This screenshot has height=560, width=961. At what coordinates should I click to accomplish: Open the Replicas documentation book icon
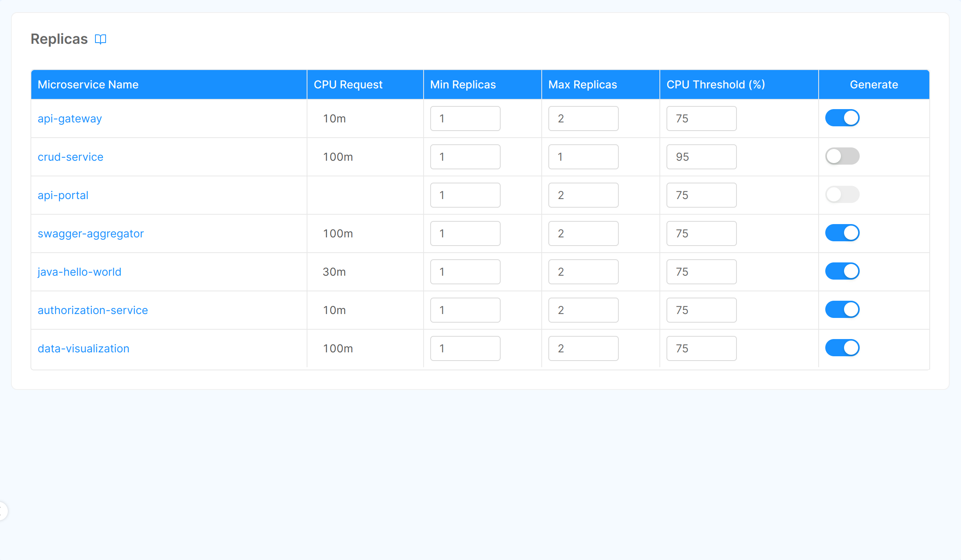[101, 39]
